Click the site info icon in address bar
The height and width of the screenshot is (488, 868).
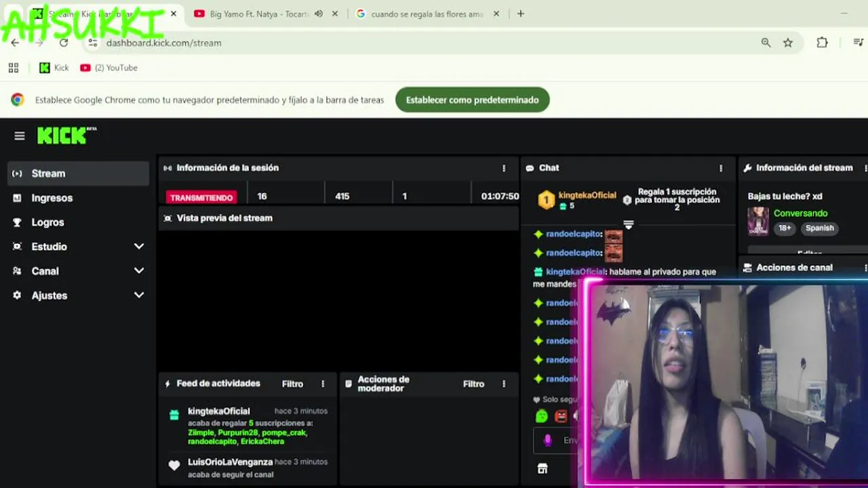tap(93, 43)
